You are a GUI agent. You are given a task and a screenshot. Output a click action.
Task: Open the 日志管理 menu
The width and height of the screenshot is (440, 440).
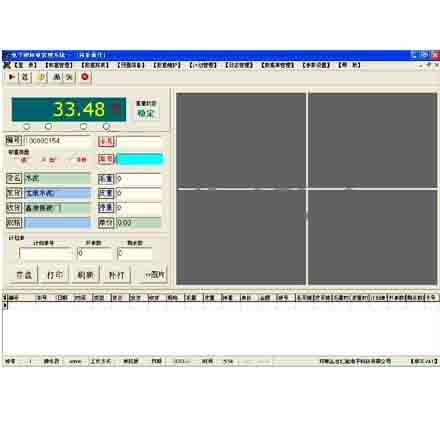[239, 65]
